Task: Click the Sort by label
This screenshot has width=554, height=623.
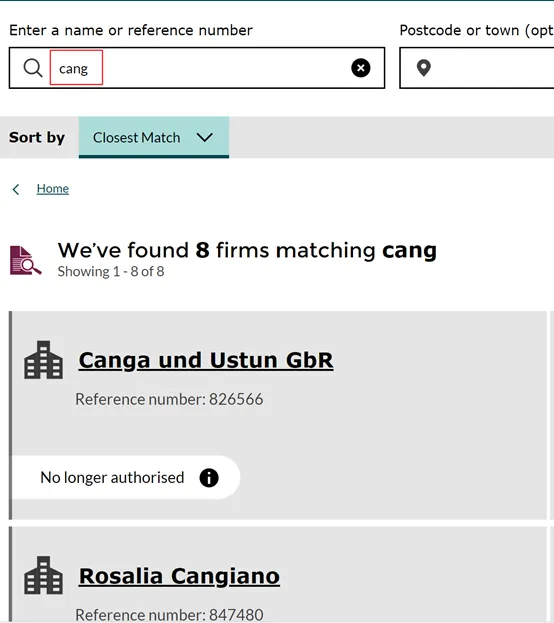Action: click(x=37, y=137)
